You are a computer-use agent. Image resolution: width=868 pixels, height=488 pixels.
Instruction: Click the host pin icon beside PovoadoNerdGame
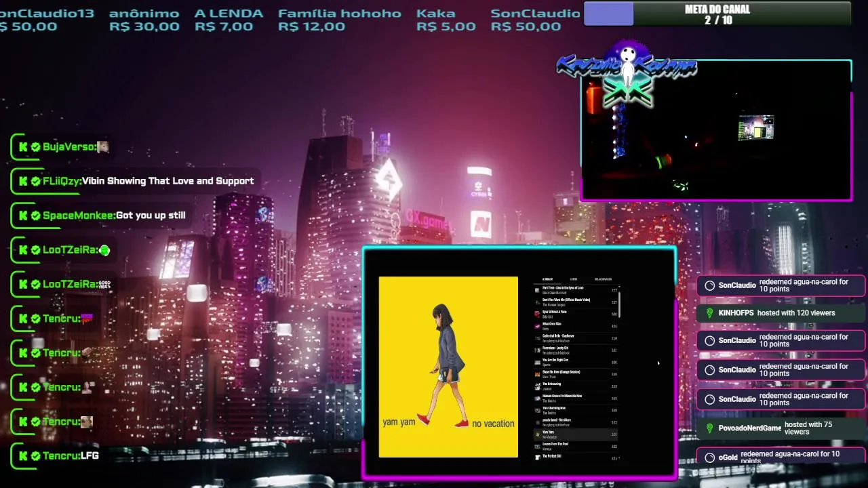click(709, 428)
